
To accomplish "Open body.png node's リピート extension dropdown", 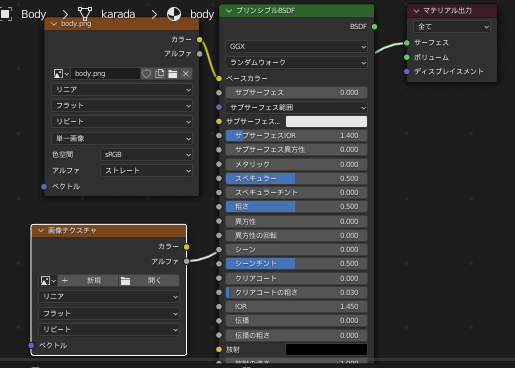I will pyautogui.click(x=122, y=122).
